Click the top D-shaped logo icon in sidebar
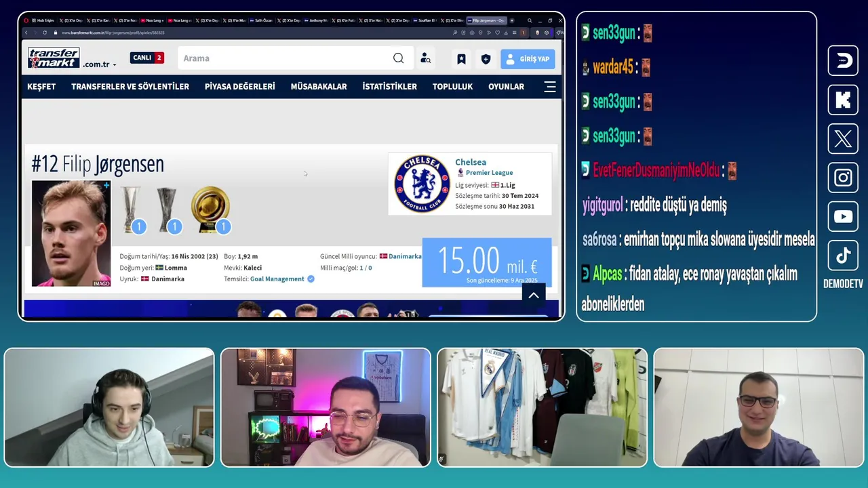This screenshot has width=868, height=488. (x=843, y=60)
